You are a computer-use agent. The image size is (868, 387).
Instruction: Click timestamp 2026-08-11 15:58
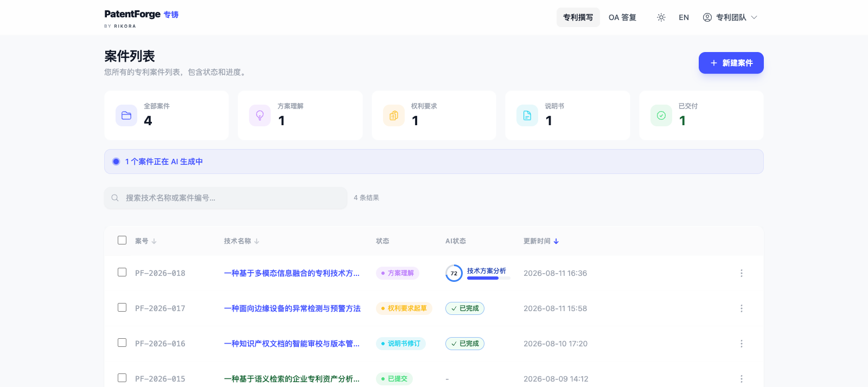coord(555,308)
